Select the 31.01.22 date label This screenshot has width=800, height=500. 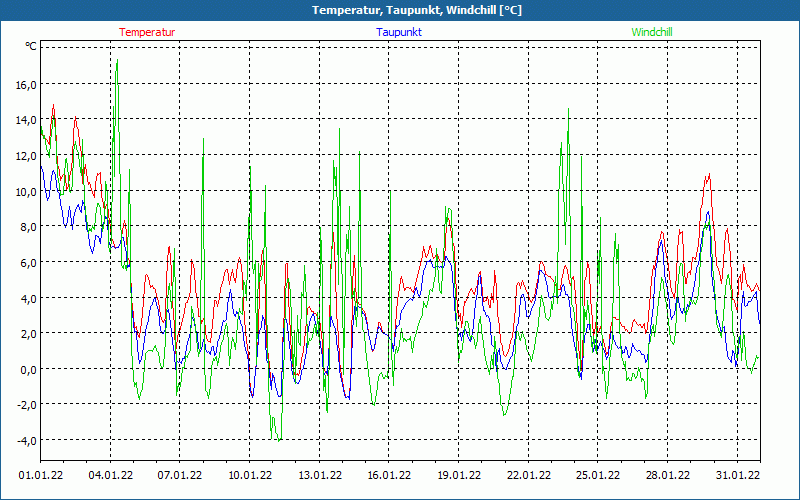coord(737,476)
